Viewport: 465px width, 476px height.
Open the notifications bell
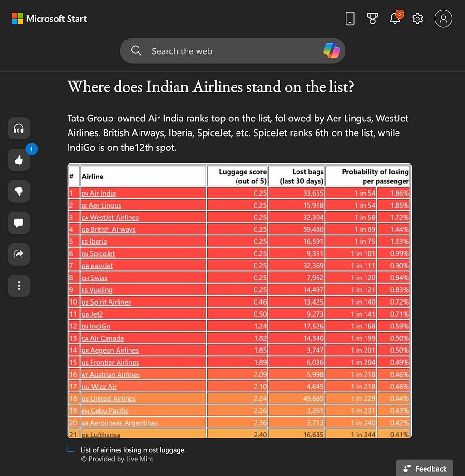point(395,18)
